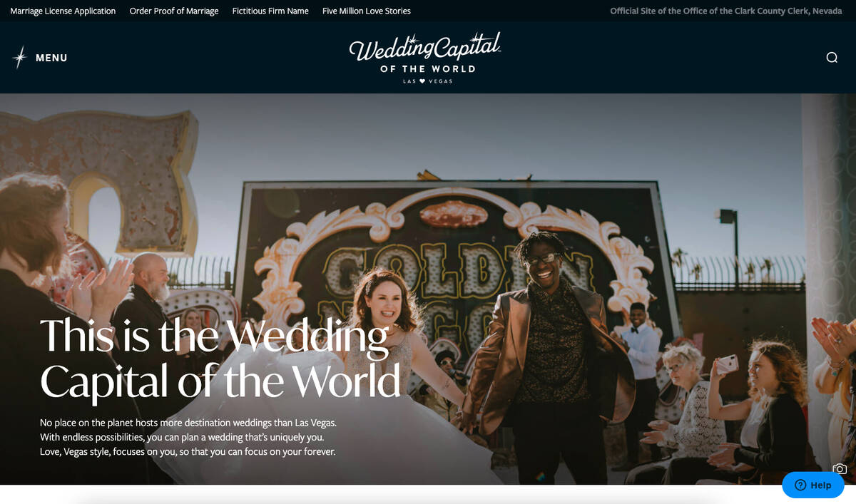This screenshot has height=504, width=856.
Task: Click the starburst icon beside MENU
Action: 20,58
